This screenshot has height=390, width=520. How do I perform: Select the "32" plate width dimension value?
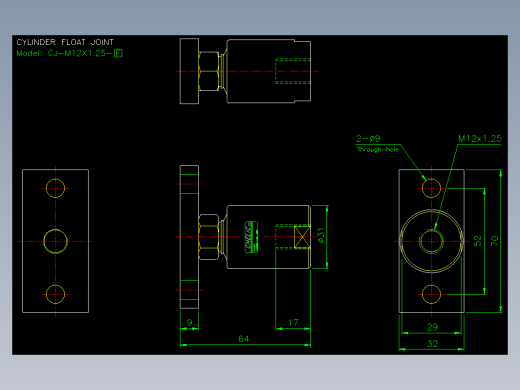432,344
